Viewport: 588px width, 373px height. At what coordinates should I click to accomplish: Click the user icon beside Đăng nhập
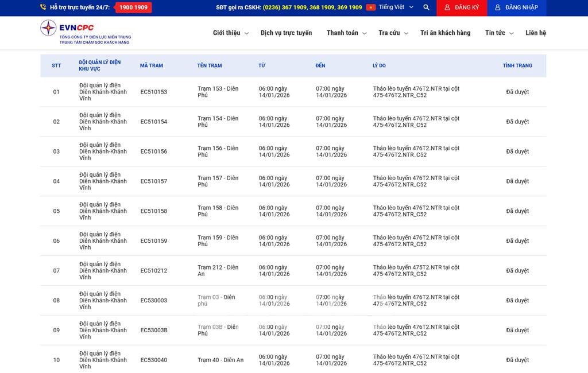coord(498,7)
